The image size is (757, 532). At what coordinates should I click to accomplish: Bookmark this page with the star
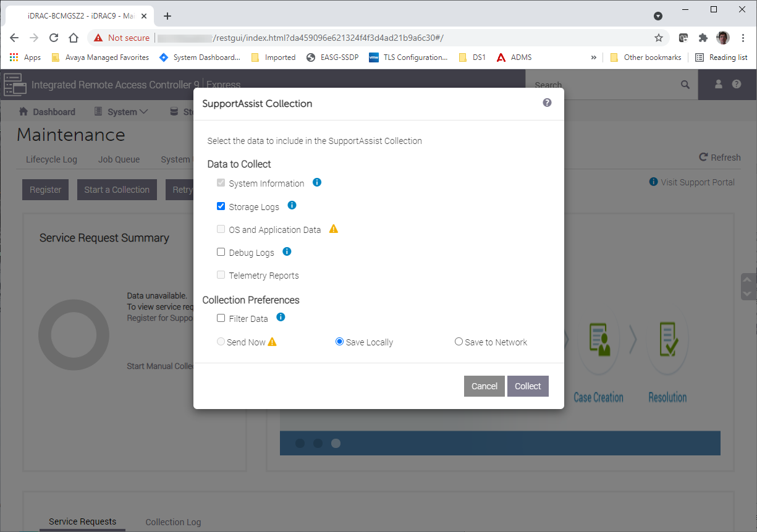659,38
